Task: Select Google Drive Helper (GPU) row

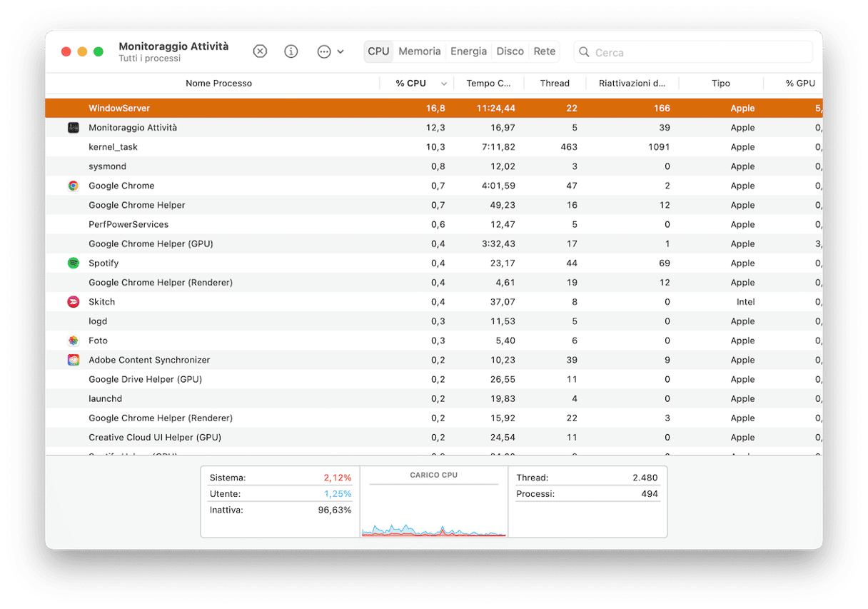Action: (x=434, y=379)
